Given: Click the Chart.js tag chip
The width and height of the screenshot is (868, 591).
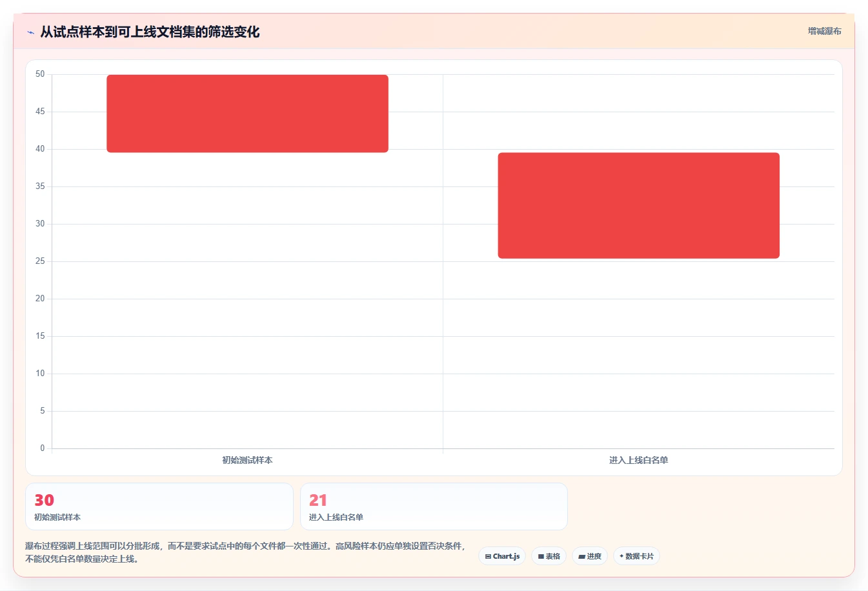Looking at the screenshot, I should 502,556.
